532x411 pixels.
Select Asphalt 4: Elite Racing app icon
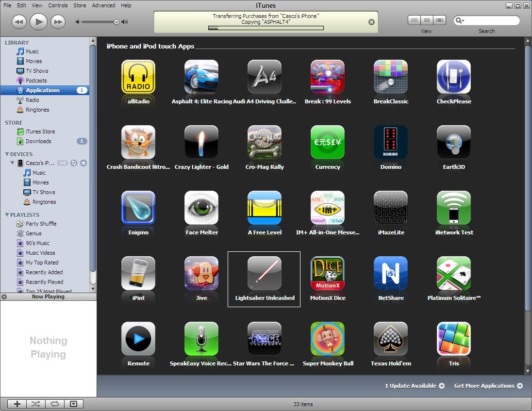pyautogui.click(x=201, y=77)
